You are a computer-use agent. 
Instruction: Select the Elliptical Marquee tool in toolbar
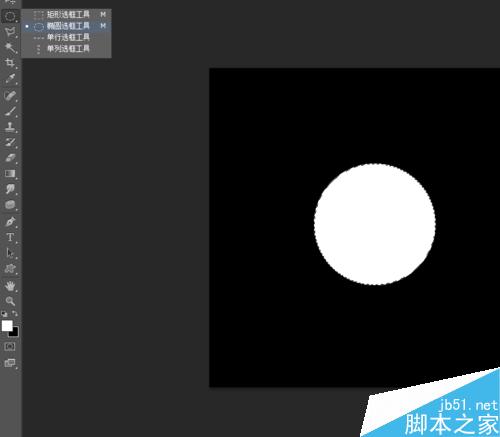pos(10,16)
